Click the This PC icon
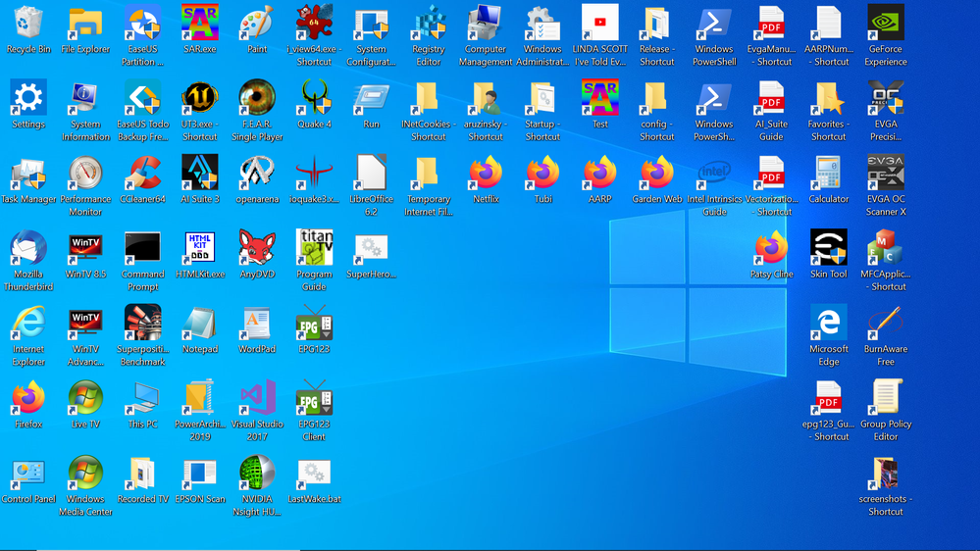This screenshot has height=551, width=980. pyautogui.click(x=143, y=397)
